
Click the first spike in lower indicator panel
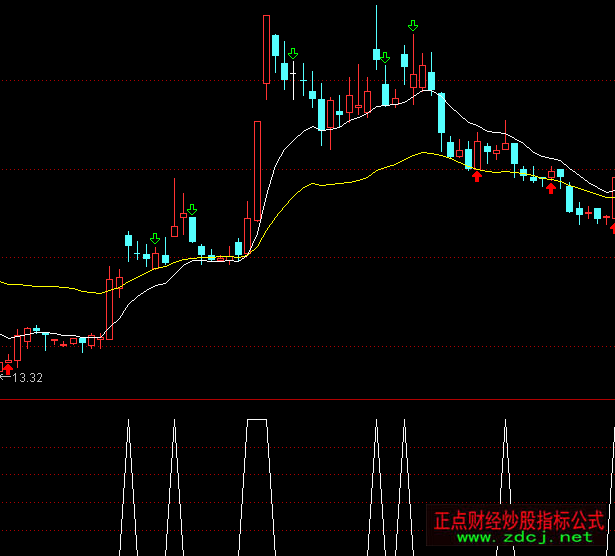pos(128,424)
